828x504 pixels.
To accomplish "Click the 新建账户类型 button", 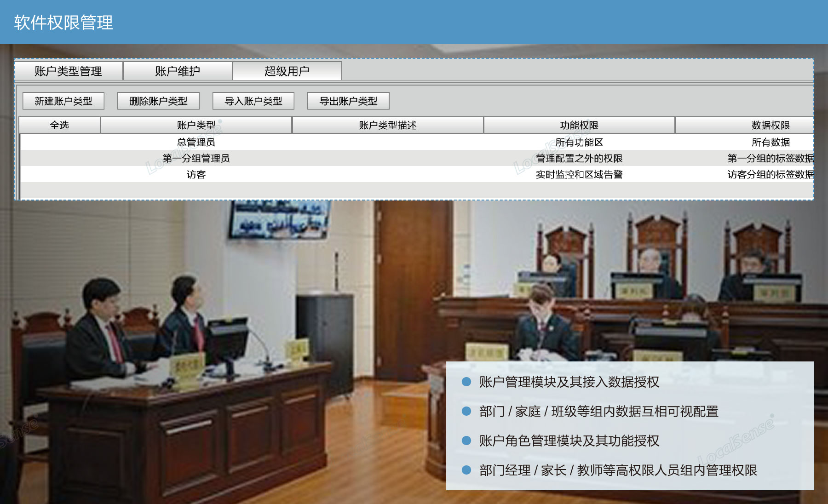I will (x=63, y=101).
